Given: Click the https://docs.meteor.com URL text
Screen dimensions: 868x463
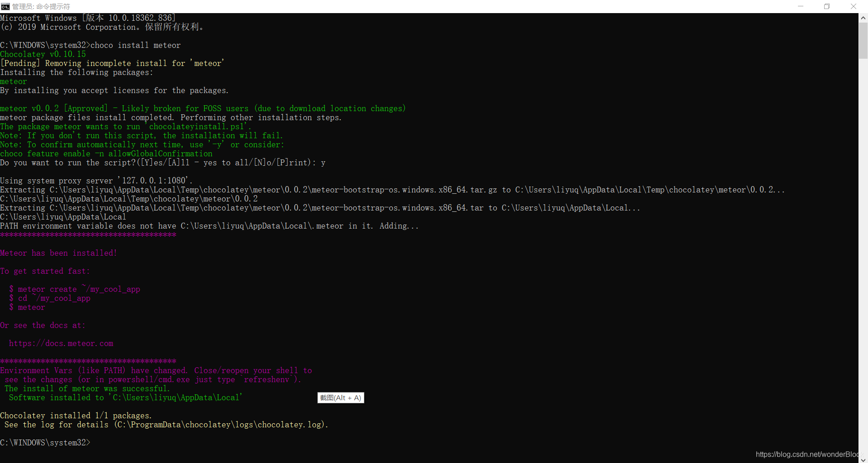Looking at the screenshot, I should tap(61, 343).
